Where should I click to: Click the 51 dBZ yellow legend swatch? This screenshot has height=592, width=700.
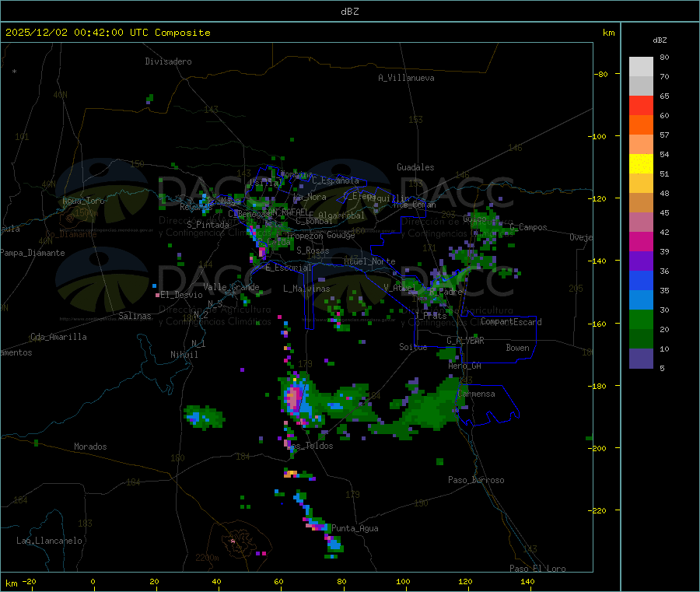click(x=641, y=164)
